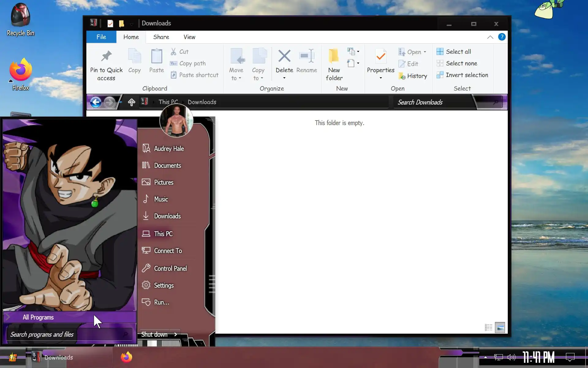Open the Help question mark icon
Image resolution: width=588 pixels, height=368 pixels.
[x=502, y=37]
